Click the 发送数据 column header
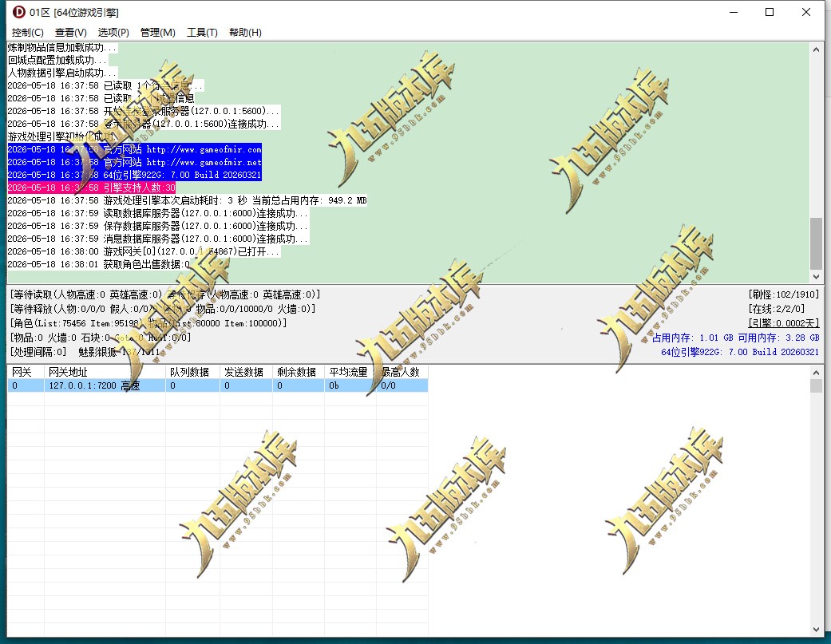831x644 pixels. [x=246, y=372]
